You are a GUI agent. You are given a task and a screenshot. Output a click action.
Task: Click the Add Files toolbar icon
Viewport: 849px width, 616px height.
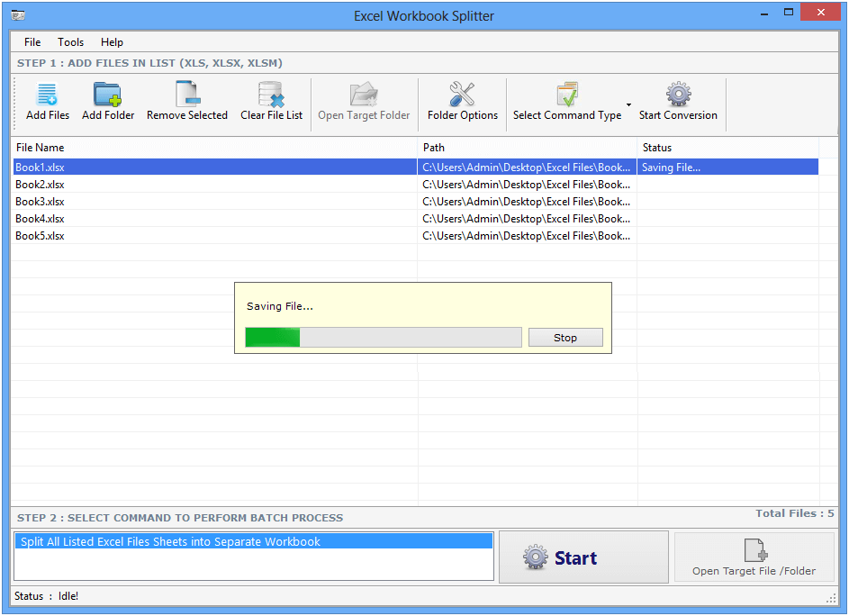click(x=47, y=95)
